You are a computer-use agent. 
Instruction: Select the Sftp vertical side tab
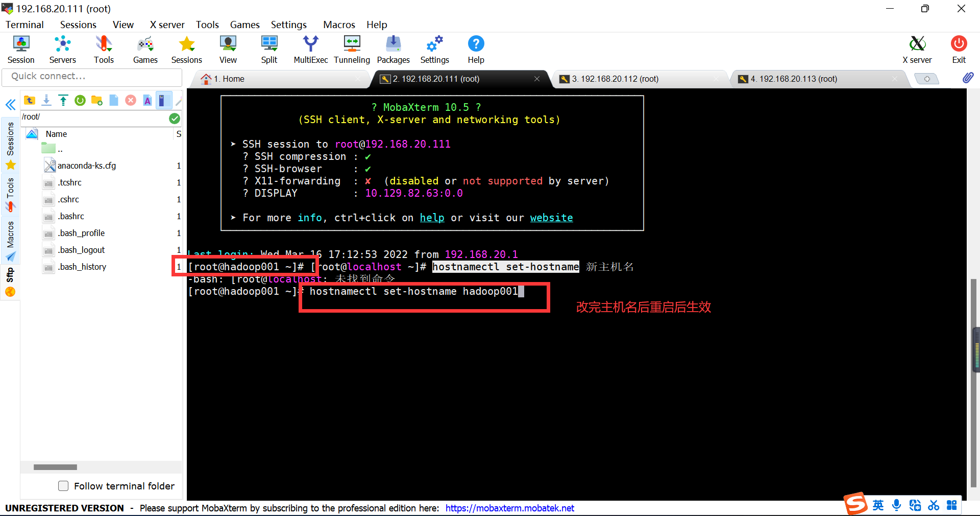[10, 282]
